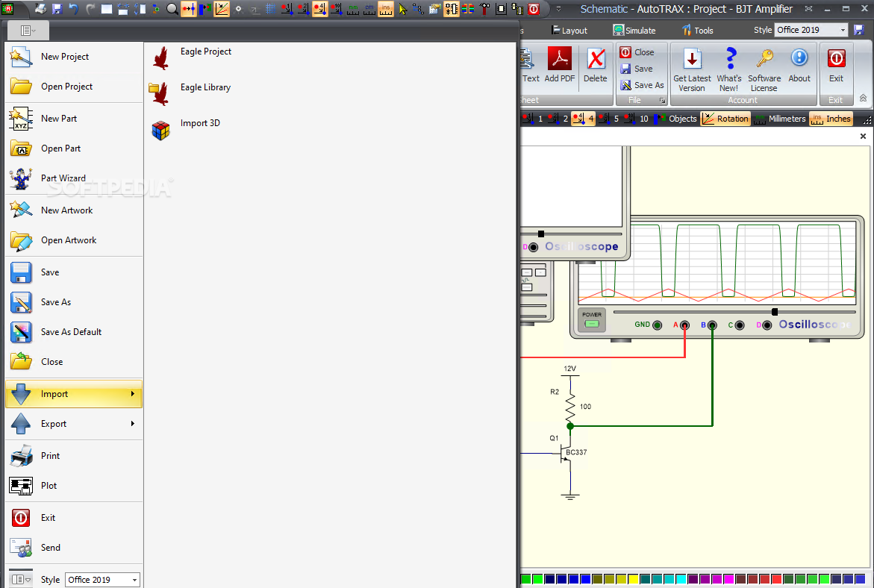Open quick access toolbar customize arrow
This screenshot has width=874, height=588.
pos(559,9)
